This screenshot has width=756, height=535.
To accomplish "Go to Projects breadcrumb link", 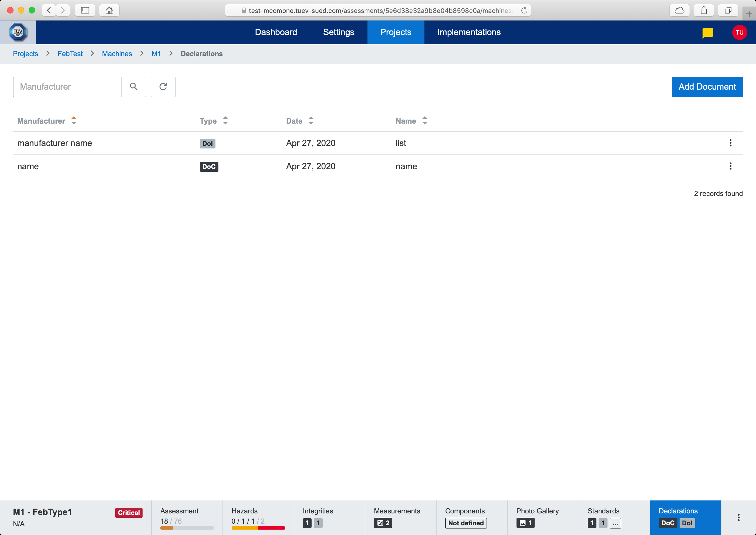I will pyautogui.click(x=25, y=54).
